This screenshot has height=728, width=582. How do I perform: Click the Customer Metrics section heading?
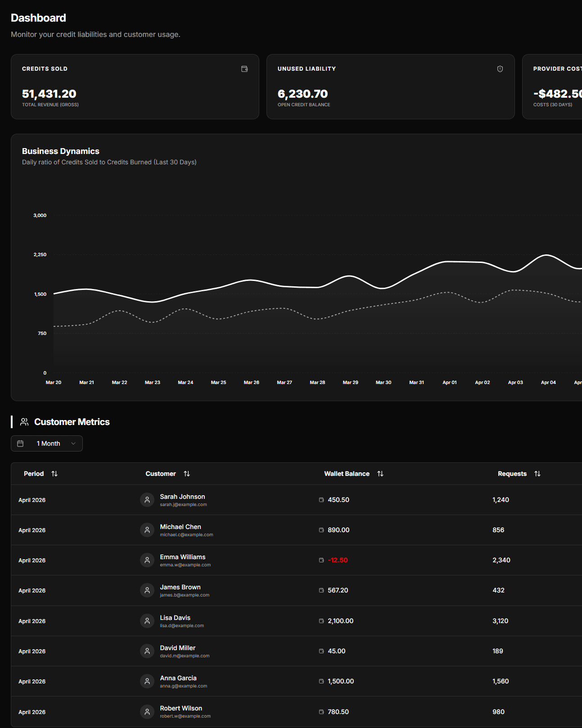[72, 422]
